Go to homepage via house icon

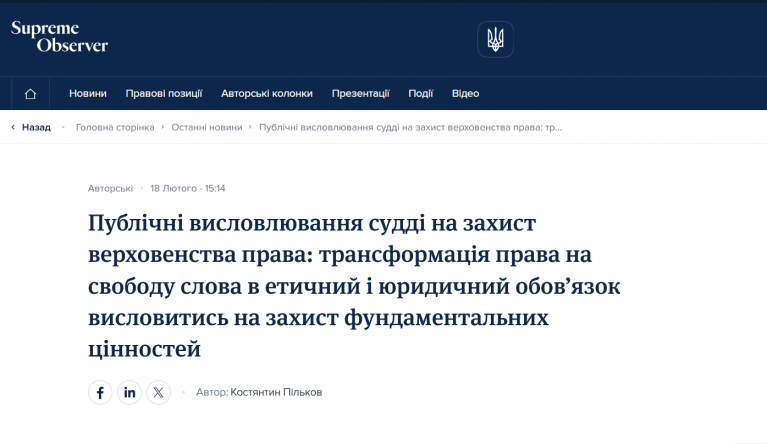click(x=30, y=93)
